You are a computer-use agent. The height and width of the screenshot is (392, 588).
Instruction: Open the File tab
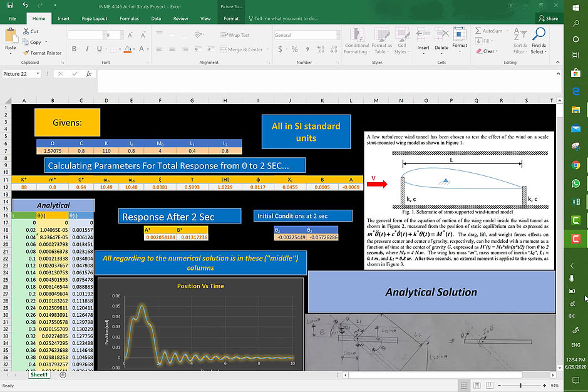[13, 18]
